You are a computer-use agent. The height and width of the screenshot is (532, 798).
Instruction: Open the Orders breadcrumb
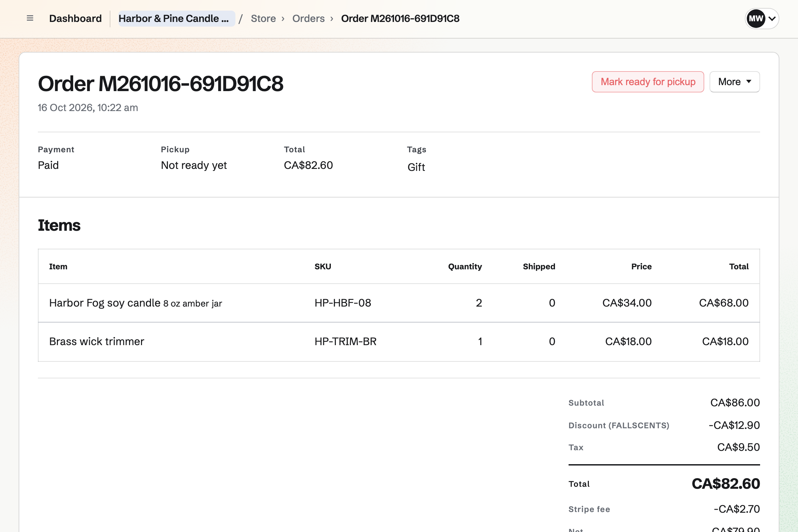click(309, 18)
